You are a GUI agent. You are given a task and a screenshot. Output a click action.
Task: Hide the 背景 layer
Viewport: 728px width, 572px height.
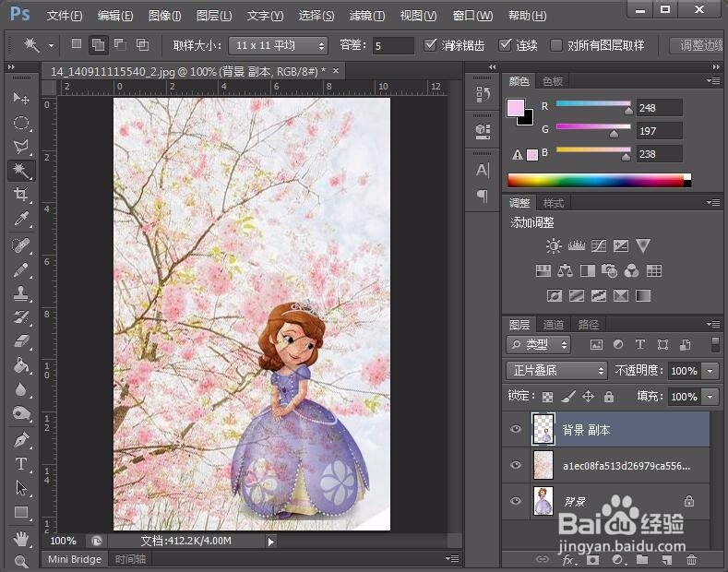pos(516,500)
